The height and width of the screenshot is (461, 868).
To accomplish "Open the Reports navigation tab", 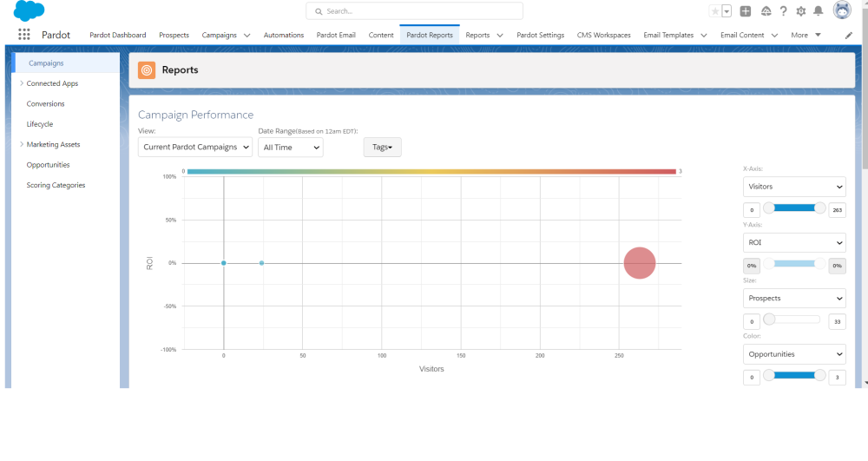I will tap(477, 35).
